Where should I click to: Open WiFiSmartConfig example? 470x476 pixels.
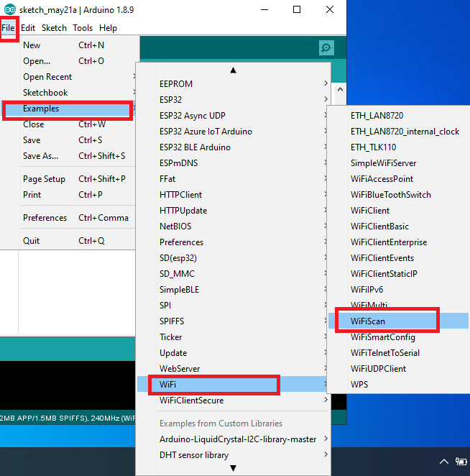(x=399, y=337)
